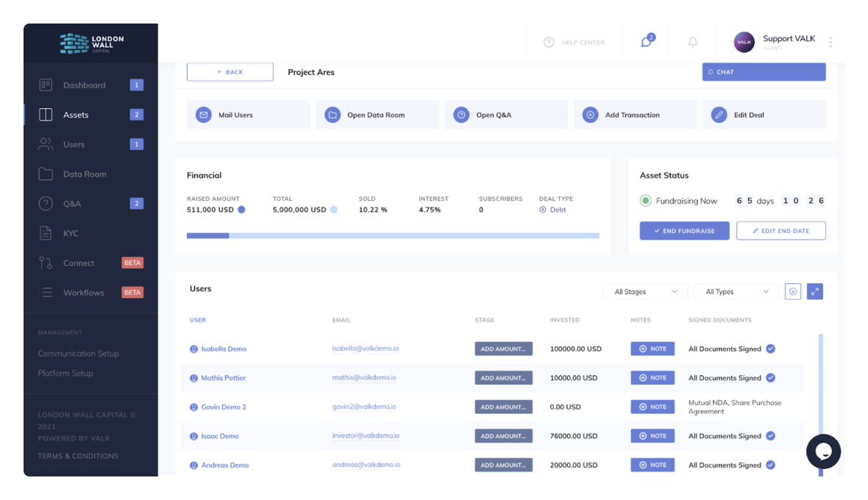Click the notification bell icon

692,42
